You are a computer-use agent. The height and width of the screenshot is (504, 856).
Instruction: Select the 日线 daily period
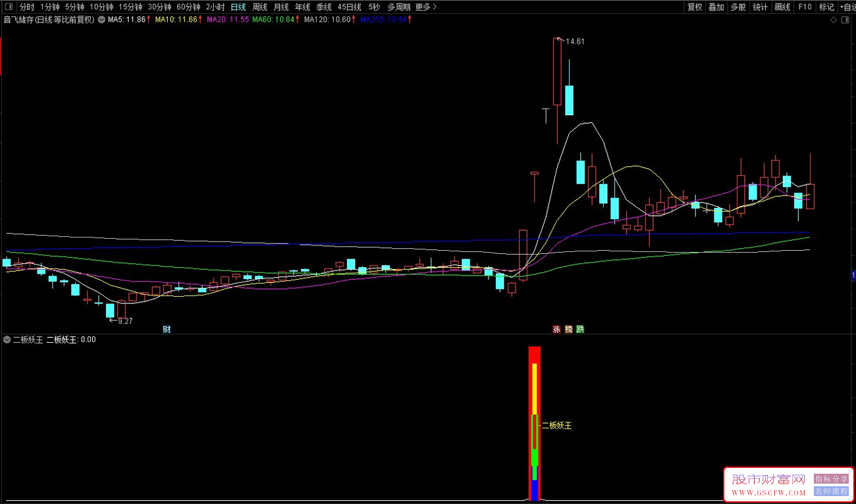click(x=238, y=7)
